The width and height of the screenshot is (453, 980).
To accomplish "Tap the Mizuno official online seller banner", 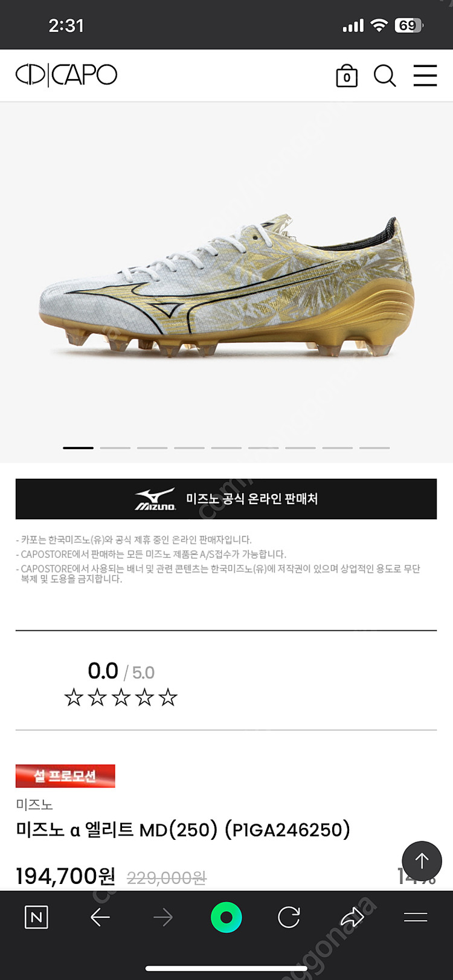I will [x=226, y=499].
